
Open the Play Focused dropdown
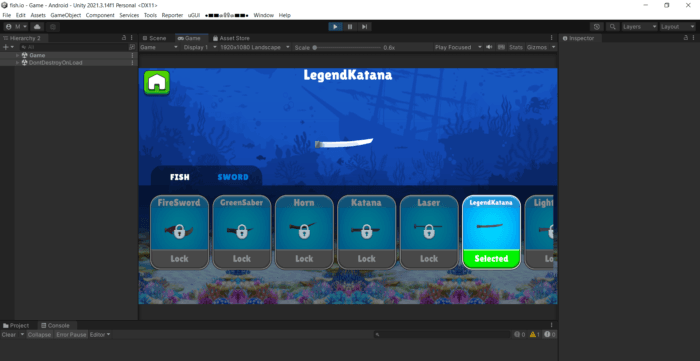458,47
